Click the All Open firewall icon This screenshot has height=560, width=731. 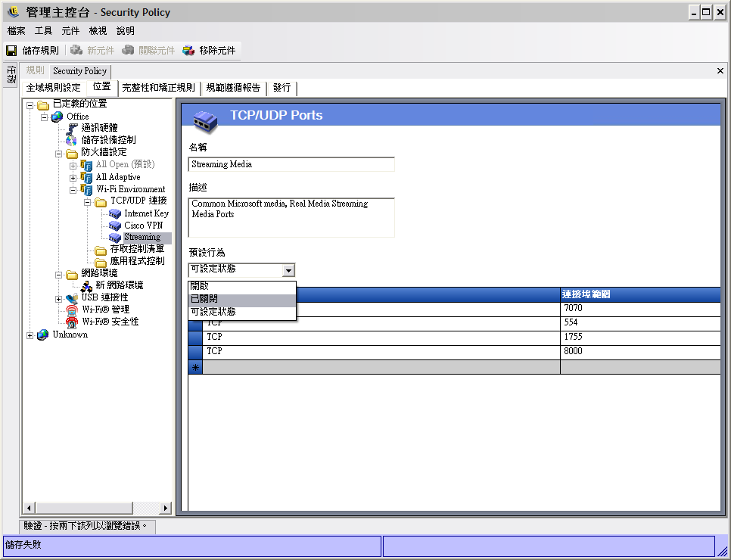coord(86,165)
